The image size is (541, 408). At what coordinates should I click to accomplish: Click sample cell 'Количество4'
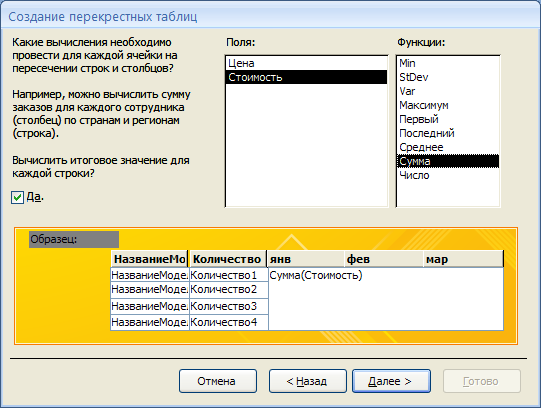pos(229,322)
